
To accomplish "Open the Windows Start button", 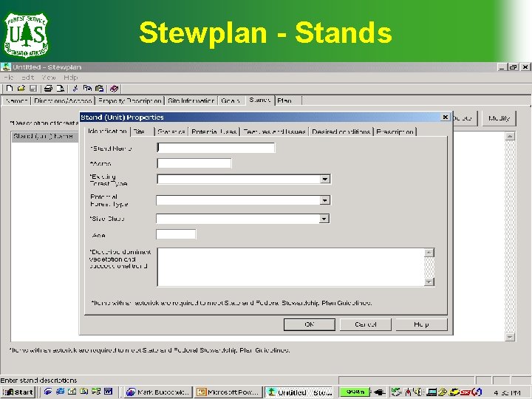I will pyautogui.click(x=18, y=392).
